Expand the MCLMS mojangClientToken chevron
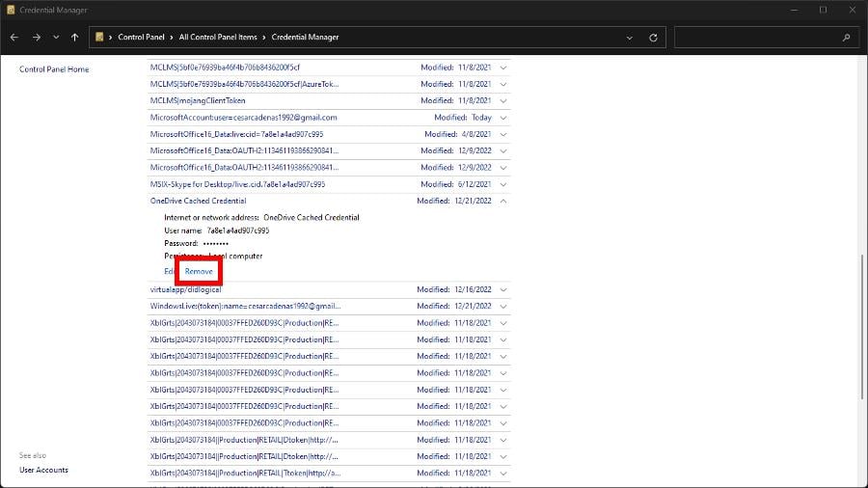 pyautogui.click(x=503, y=100)
